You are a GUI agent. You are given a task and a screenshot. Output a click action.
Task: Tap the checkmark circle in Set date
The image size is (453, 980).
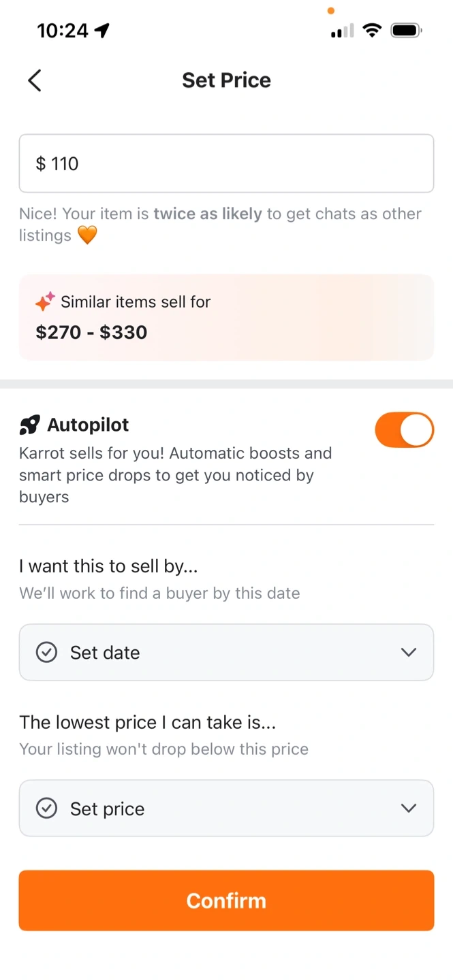[x=46, y=653]
